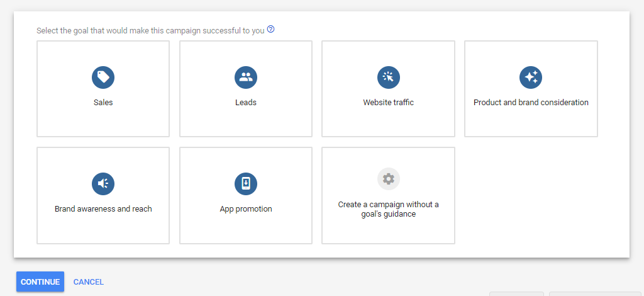Click the sparkle icon for brand consideration
The width and height of the screenshot is (644, 296).
coord(531,77)
